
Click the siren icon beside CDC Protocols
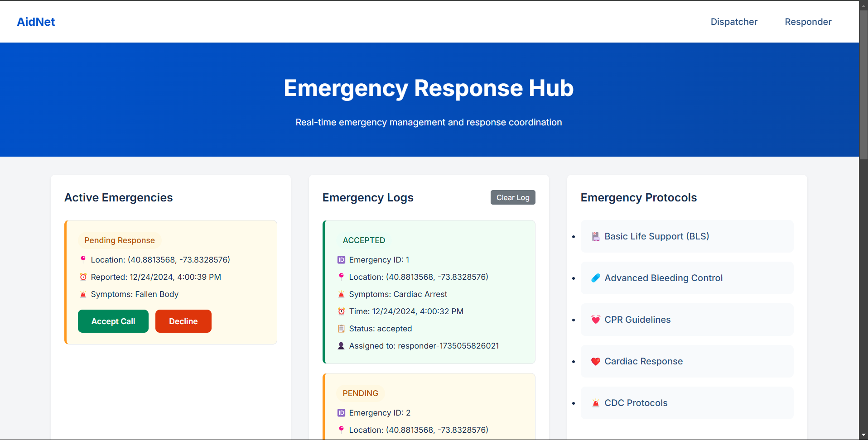(596, 403)
